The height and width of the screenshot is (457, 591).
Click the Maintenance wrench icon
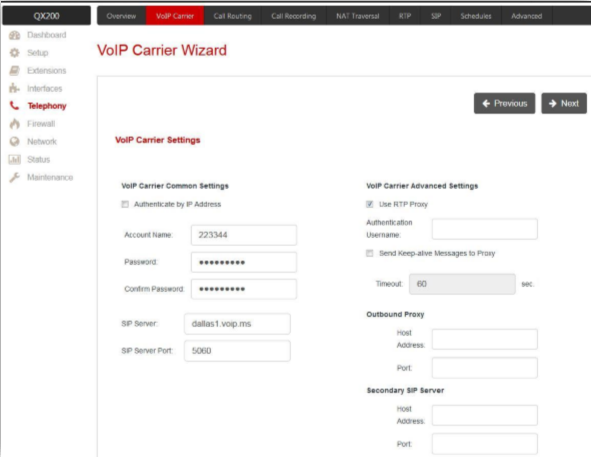point(14,177)
